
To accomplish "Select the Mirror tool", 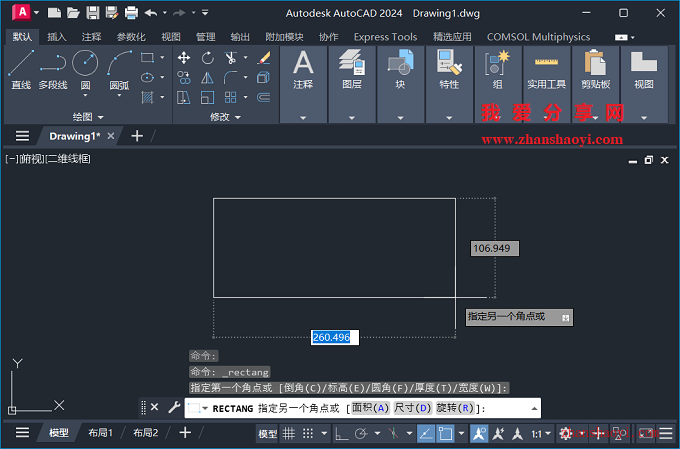I will click(207, 78).
